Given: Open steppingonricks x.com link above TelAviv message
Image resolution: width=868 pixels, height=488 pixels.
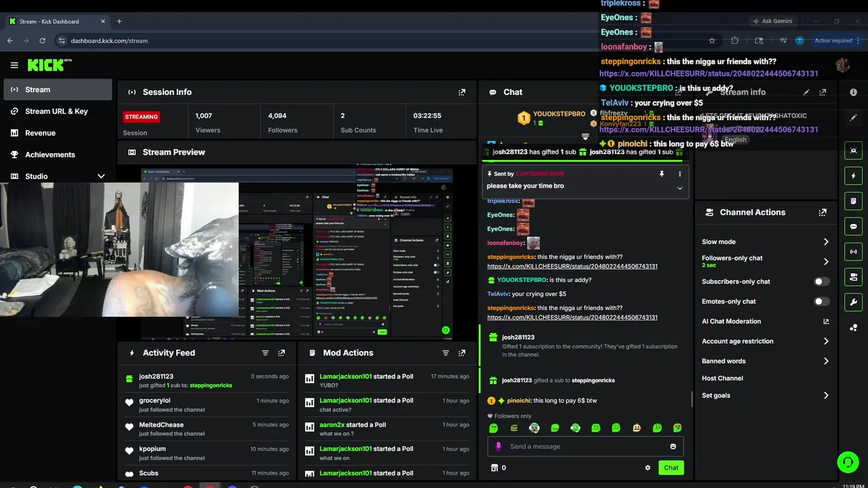Looking at the screenshot, I should click(x=572, y=266).
